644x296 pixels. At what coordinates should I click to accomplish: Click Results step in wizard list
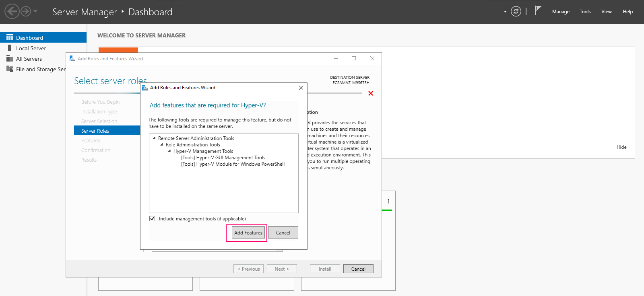click(x=89, y=160)
